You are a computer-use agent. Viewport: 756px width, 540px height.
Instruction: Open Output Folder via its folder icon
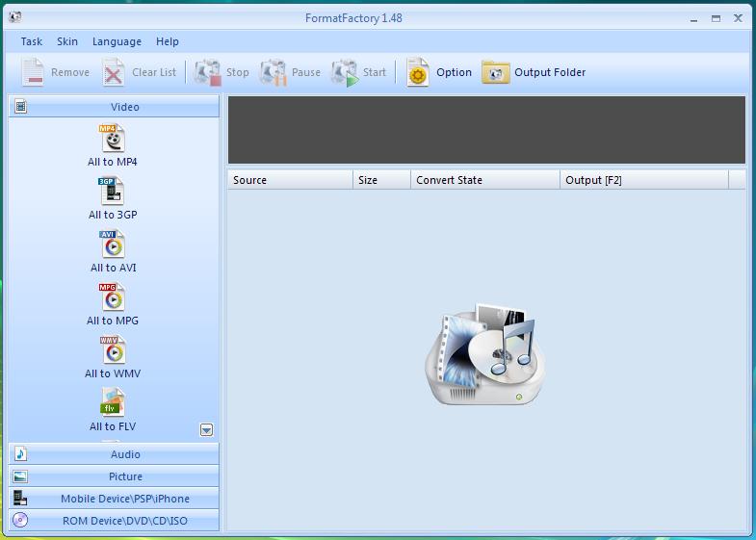[x=496, y=72]
